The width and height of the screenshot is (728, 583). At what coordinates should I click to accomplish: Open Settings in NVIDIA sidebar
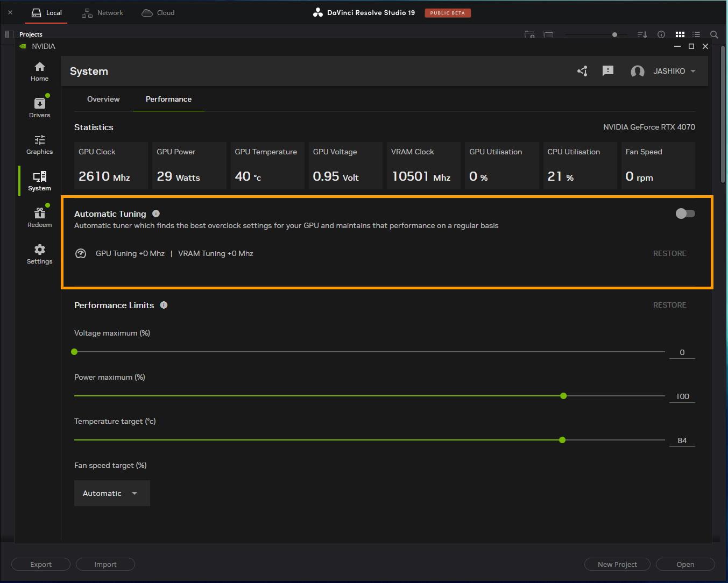pos(39,254)
